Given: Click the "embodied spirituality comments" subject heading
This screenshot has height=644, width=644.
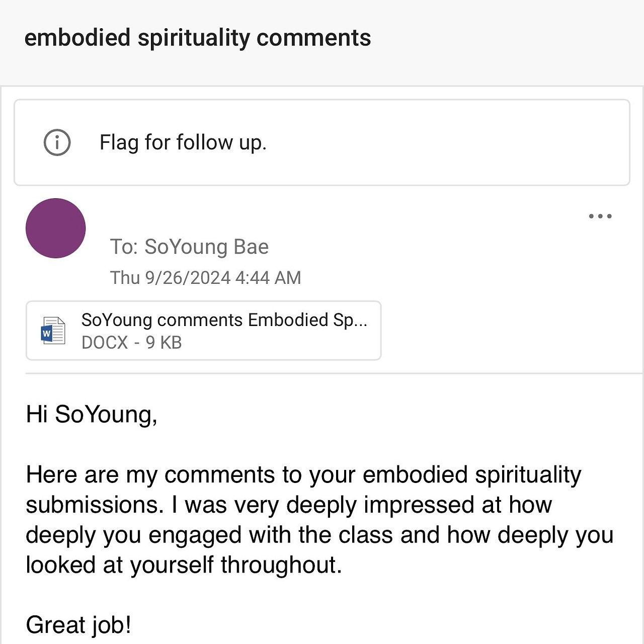Looking at the screenshot, I should pyautogui.click(x=197, y=38).
